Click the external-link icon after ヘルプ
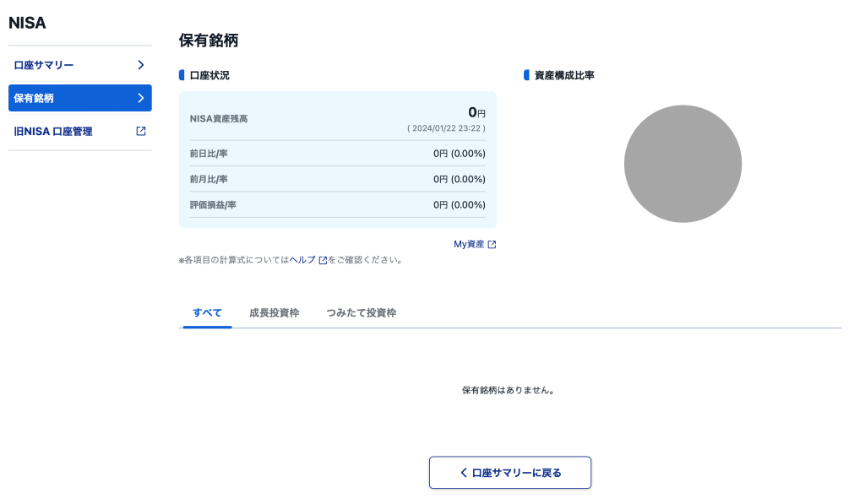Viewport: 865px width, 504px height. click(x=323, y=261)
